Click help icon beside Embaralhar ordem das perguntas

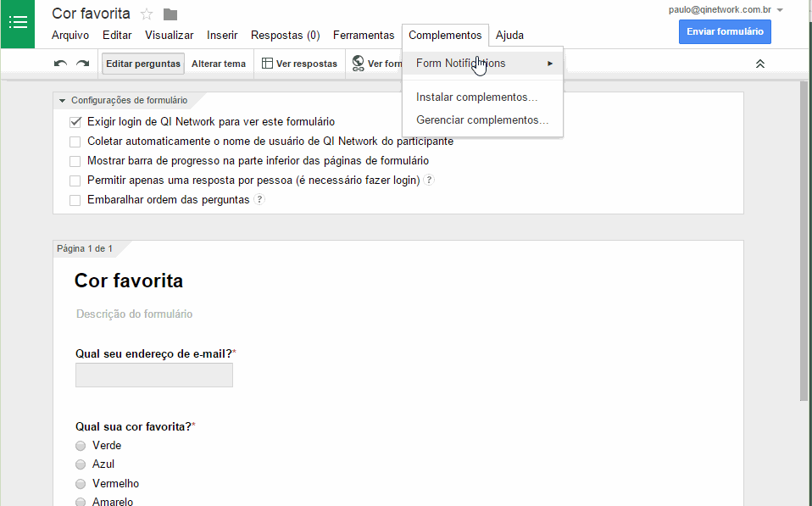click(259, 200)
